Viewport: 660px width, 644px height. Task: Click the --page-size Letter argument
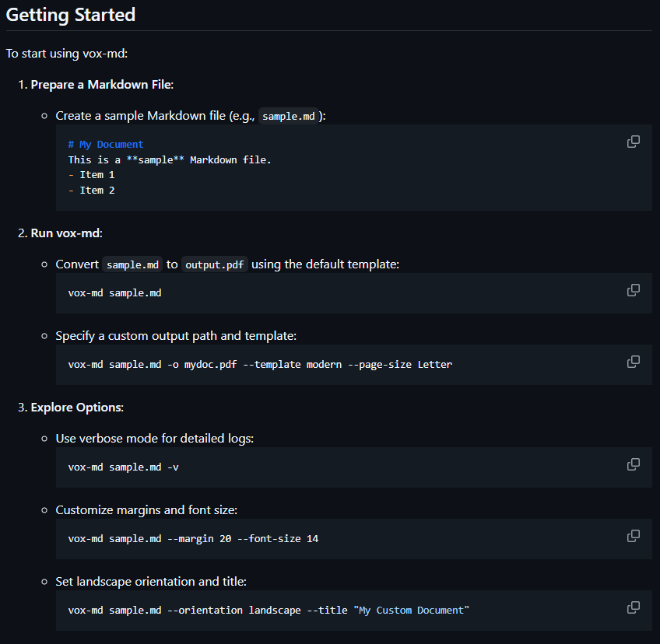pos(403,364)
